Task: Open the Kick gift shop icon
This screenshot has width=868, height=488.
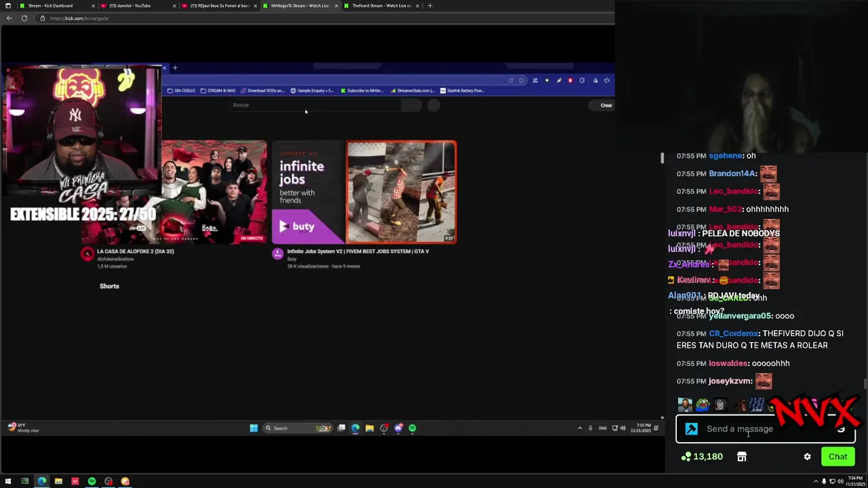Action: pos(742,457)
